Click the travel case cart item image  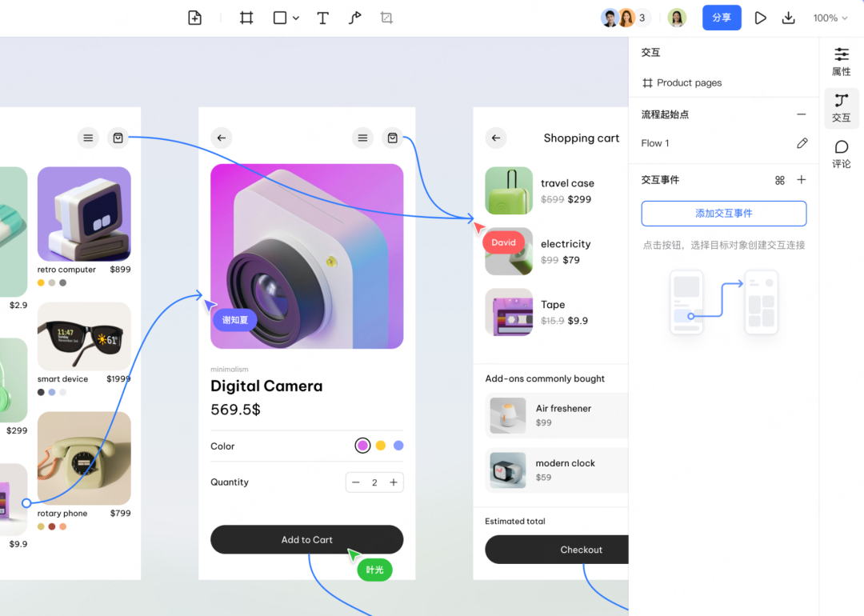(509, 190)
